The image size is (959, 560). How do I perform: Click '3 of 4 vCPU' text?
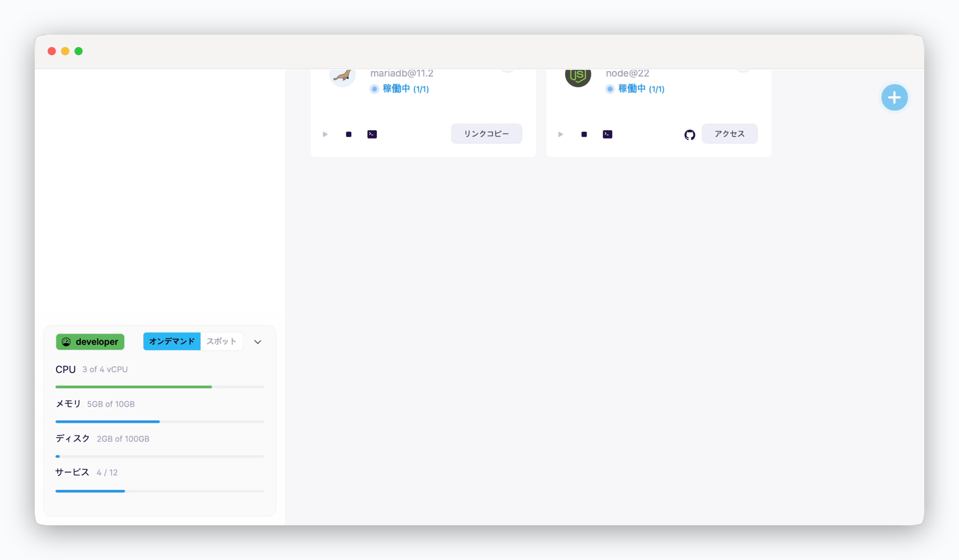105,369
